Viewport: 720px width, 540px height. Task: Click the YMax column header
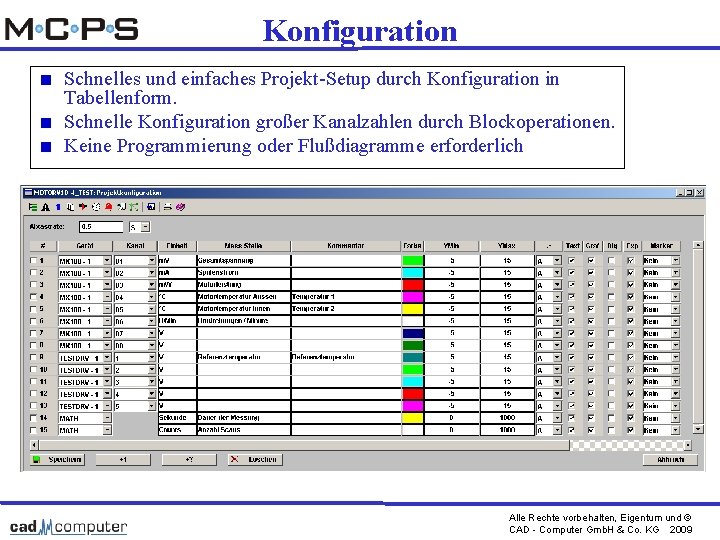click(506, 246)
